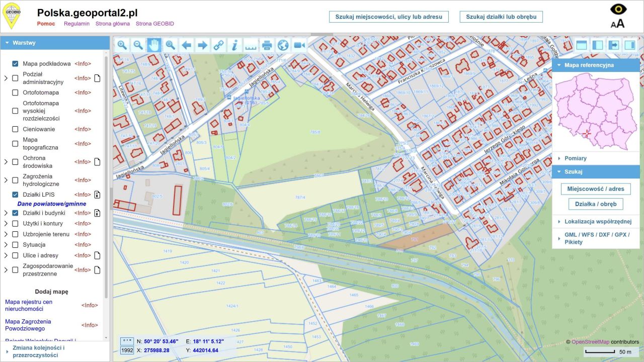Open Mapa rejestru cen nieruchomości link
The height and width of the screenshot is (362, 644).
29,305
